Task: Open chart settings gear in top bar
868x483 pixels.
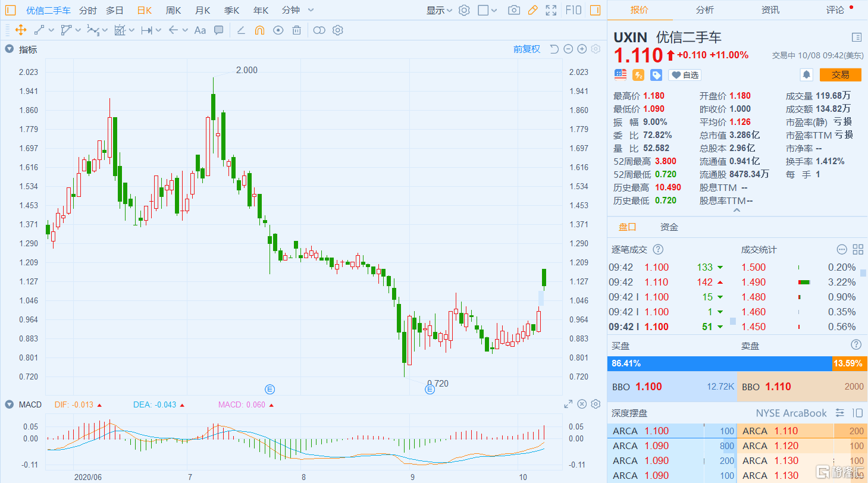Action: click(x=464, y=10)
